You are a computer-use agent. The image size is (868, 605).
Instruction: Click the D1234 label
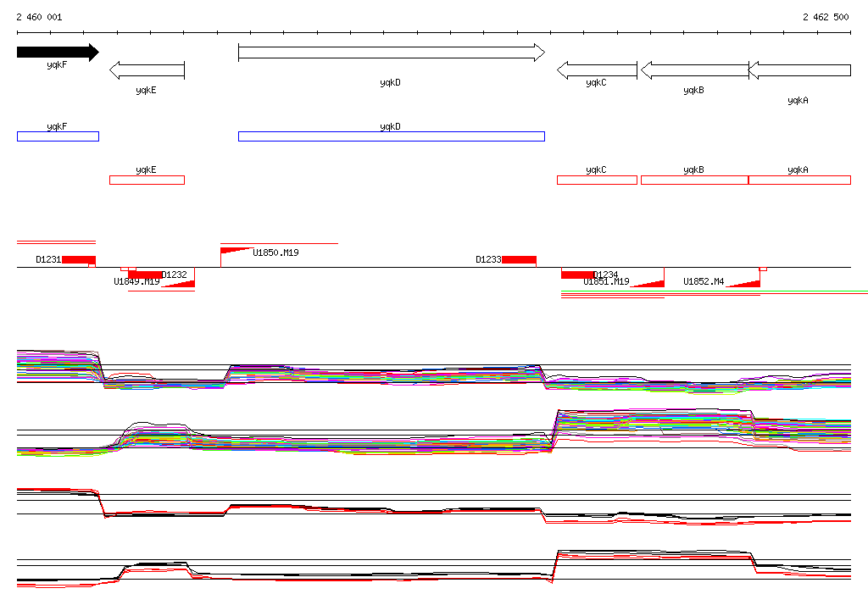click(605, 274)
